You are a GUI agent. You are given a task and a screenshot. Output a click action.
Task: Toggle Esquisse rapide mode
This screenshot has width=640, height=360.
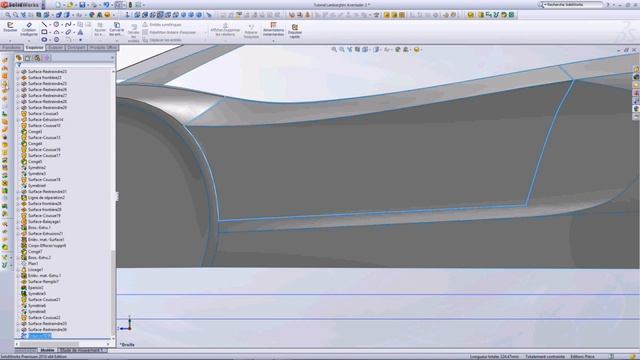[x=295, y=31]
